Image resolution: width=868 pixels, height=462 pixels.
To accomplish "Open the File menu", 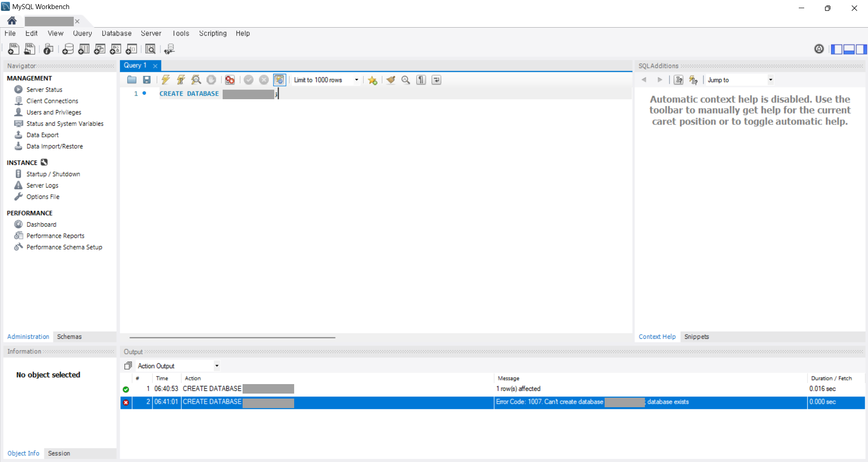I will [10, 34].
